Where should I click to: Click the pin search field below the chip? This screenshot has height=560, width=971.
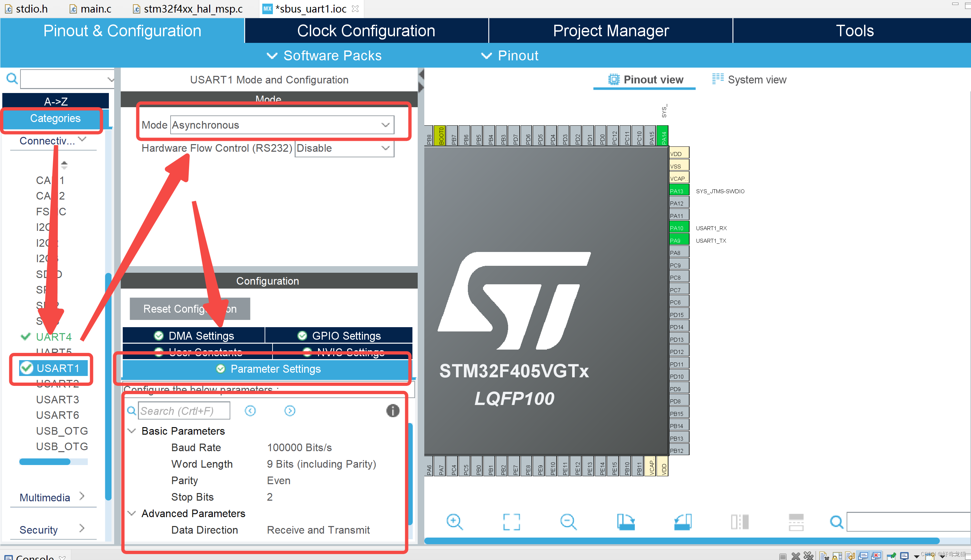[908, 522]
